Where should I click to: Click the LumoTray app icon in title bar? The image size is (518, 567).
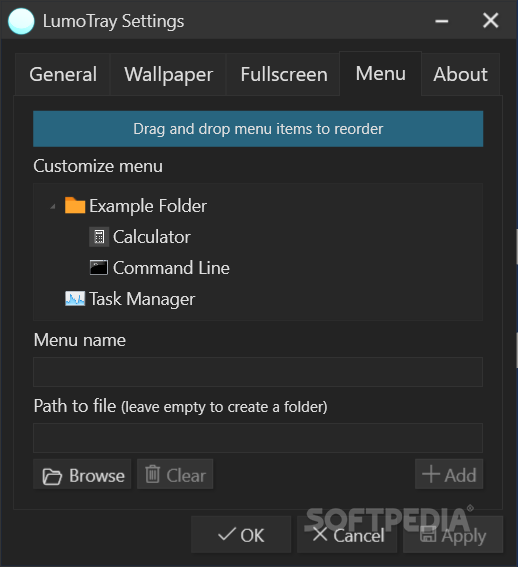coord(21,21)
